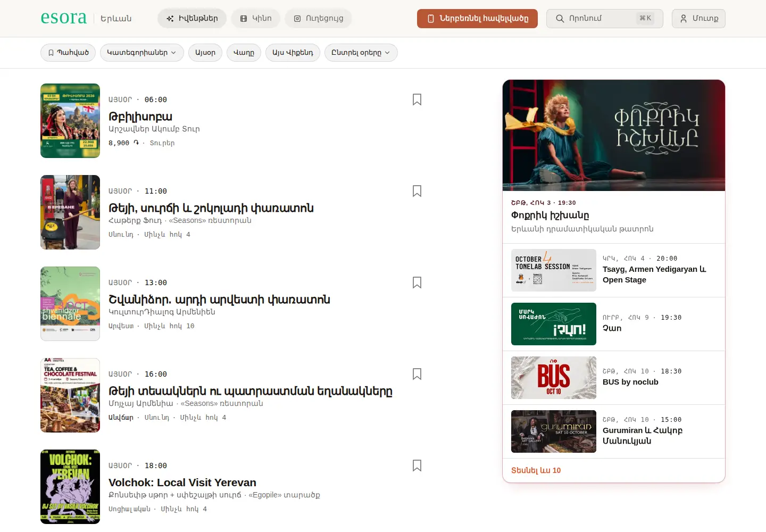The width and height of the screenshot is (766, 532).
Task: Open the Թբիլիսոբա event poster thumbnail
Action: tap(70, 121)
